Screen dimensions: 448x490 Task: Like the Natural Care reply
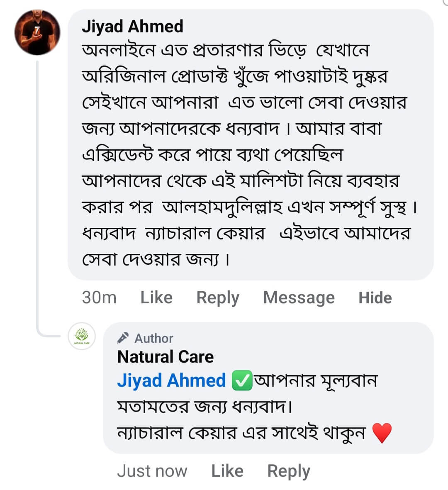pyautogui.click(x=227, y=471)
